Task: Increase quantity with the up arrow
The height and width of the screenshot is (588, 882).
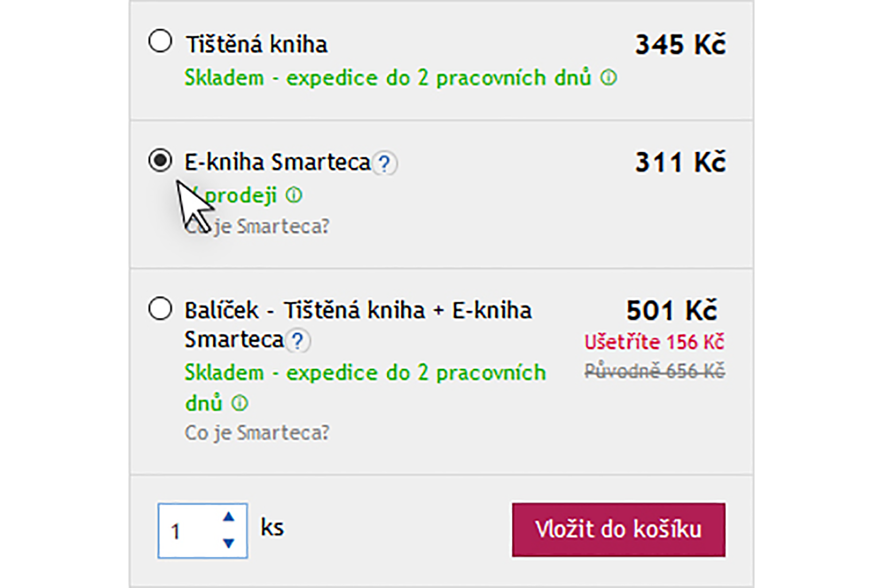Action: point(229,517)
